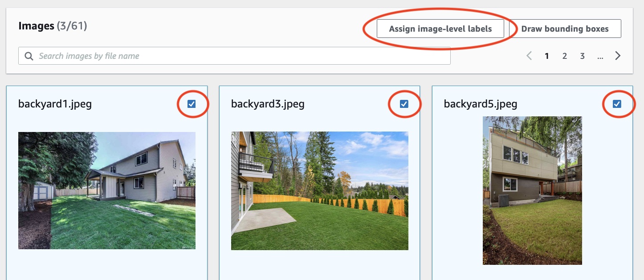
Task: Click the backyard1.jpeg file name
Action: [x=54, y=104]
